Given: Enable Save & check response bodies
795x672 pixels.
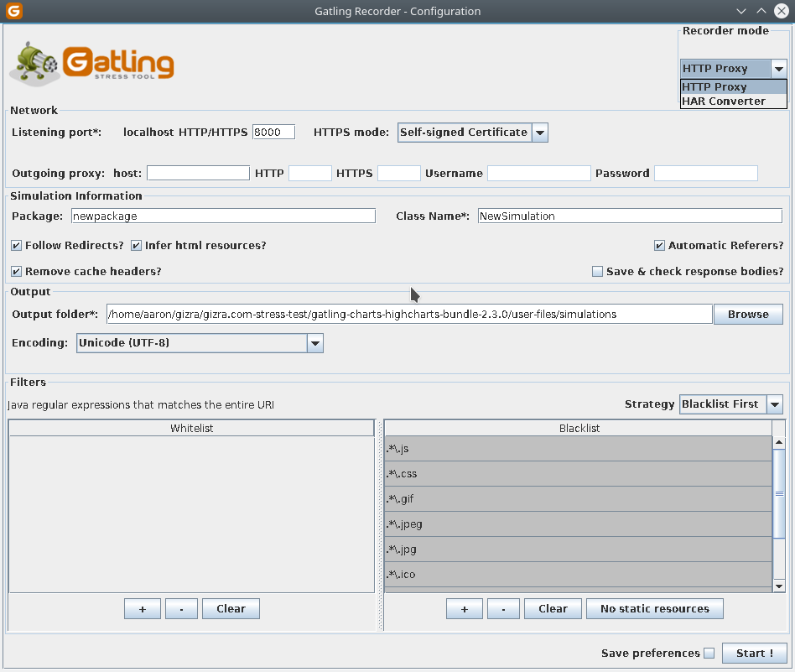Looking at the screenshot, I should (x=598, y=271).
